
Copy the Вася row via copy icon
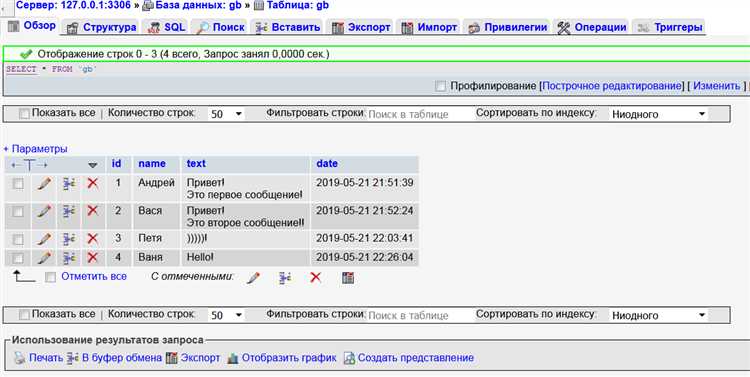click(x=69, y=211)
